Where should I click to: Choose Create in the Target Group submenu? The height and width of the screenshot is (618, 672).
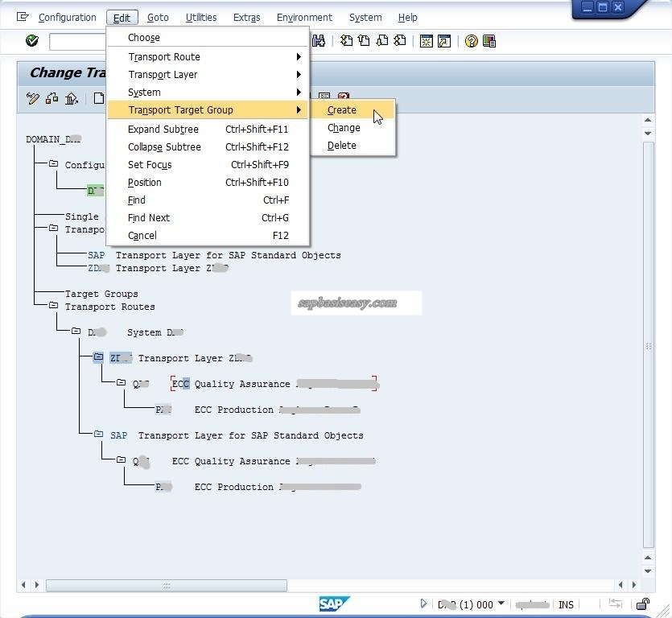click(352, 110)
